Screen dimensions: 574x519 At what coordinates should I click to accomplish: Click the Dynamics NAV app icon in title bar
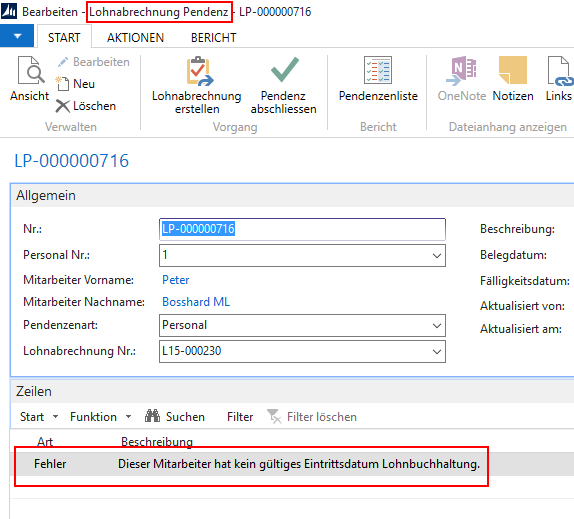9,11
